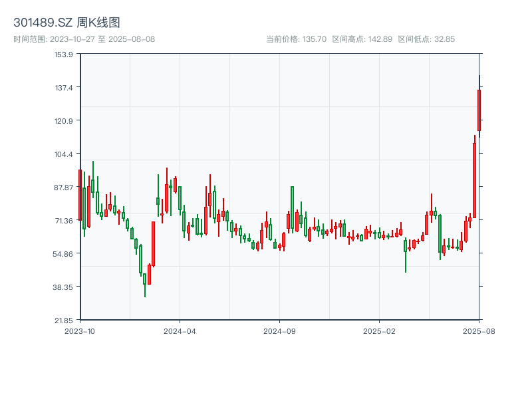Viewport: 532px width, 399px height.
Task: Click y-axis label 54.86
Action: [64, 254]
